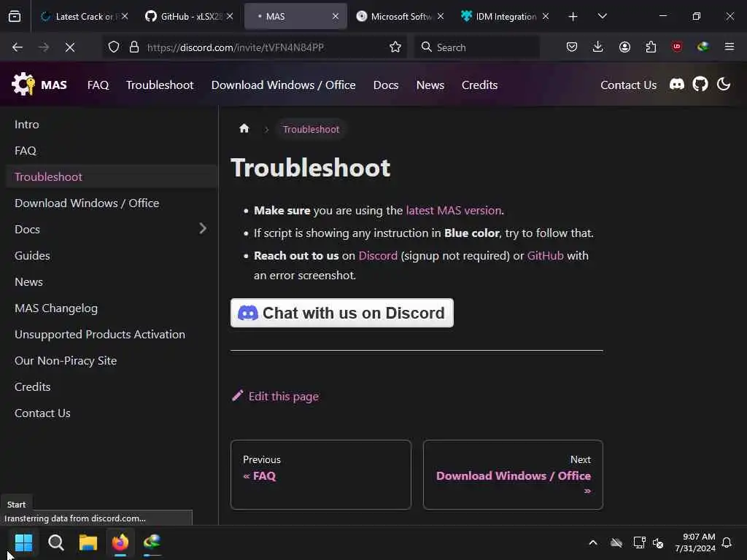Open File Explorer from taskbar
The height and width of the screenshot is (560, 747).
point(88,542)
